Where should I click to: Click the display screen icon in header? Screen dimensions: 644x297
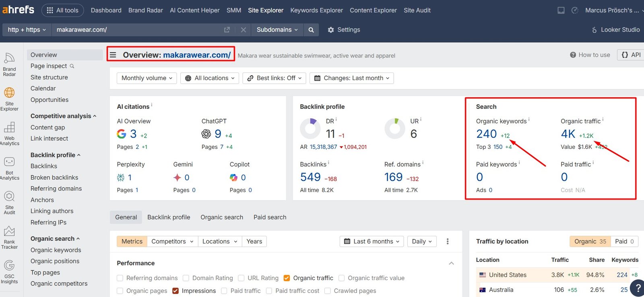(x=561, y=10)
